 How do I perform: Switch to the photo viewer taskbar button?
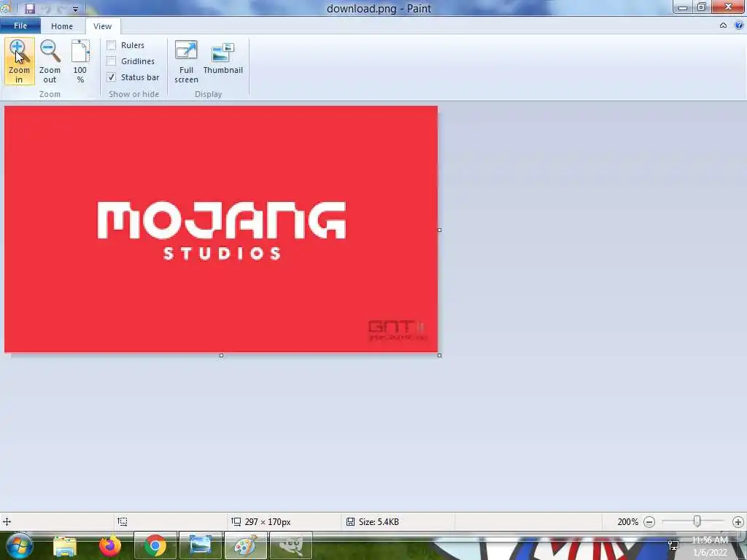(x=201, y=545)
